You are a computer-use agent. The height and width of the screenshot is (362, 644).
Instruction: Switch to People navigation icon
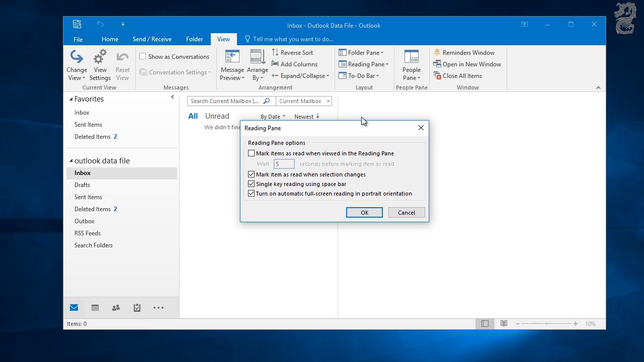(116, 308)
